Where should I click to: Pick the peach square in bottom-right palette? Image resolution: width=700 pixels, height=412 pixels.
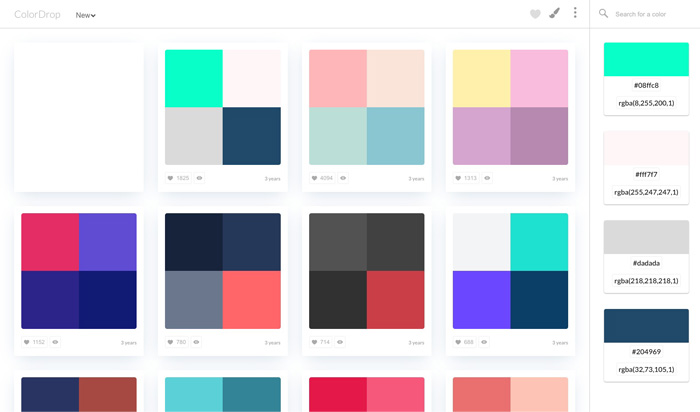pyautogui.click(x=539, y=395)
